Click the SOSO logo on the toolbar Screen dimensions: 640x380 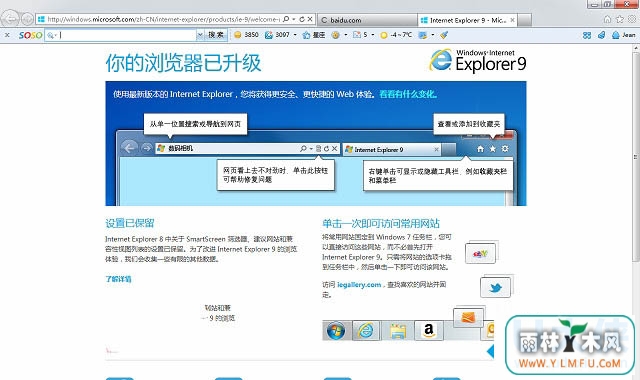tap(30, 35)
